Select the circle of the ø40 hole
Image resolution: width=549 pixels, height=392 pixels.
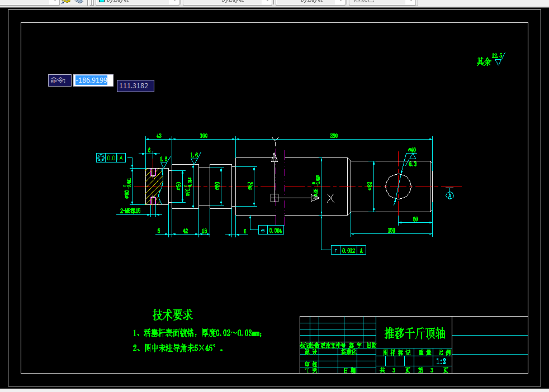pos(399,187)
